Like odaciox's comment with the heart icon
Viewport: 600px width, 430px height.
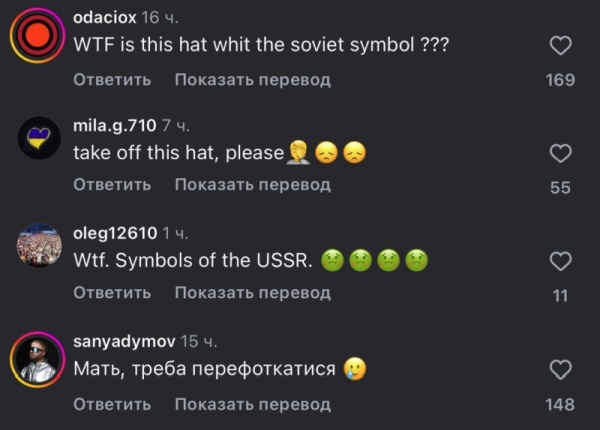point(561,46)
